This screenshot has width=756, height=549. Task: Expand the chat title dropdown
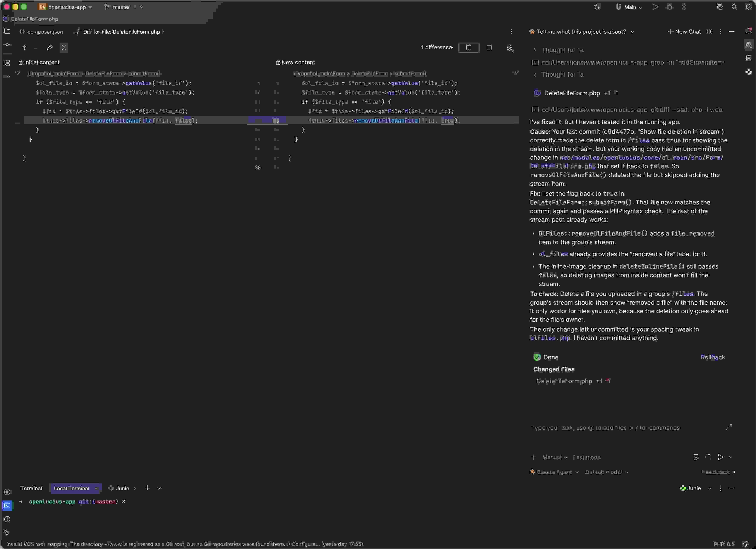coord(633,32)
